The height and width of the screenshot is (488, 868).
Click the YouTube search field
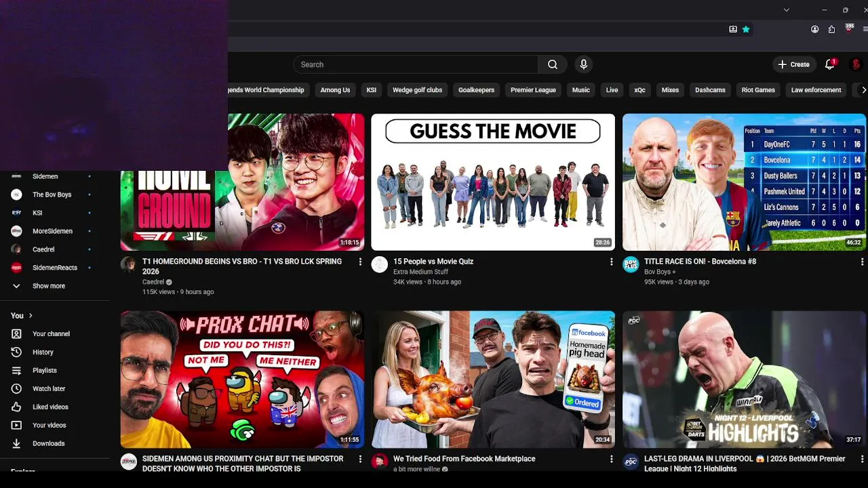coord(416,64)
